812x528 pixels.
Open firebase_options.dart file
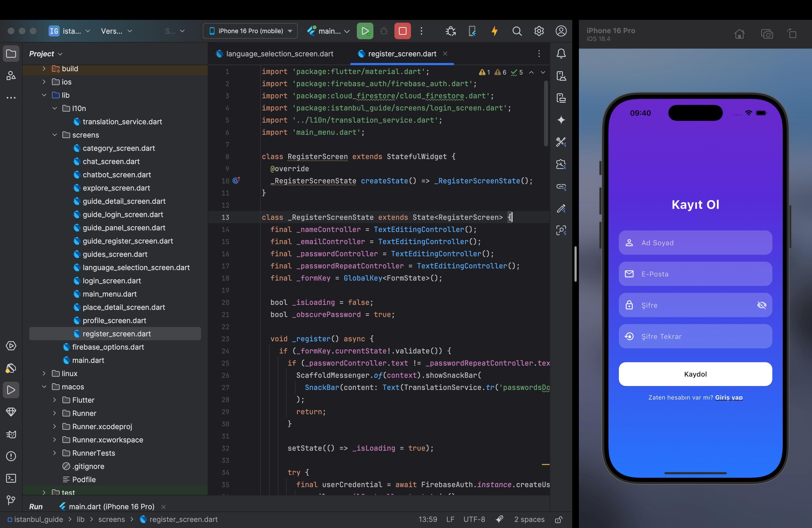tap(108, 347)
